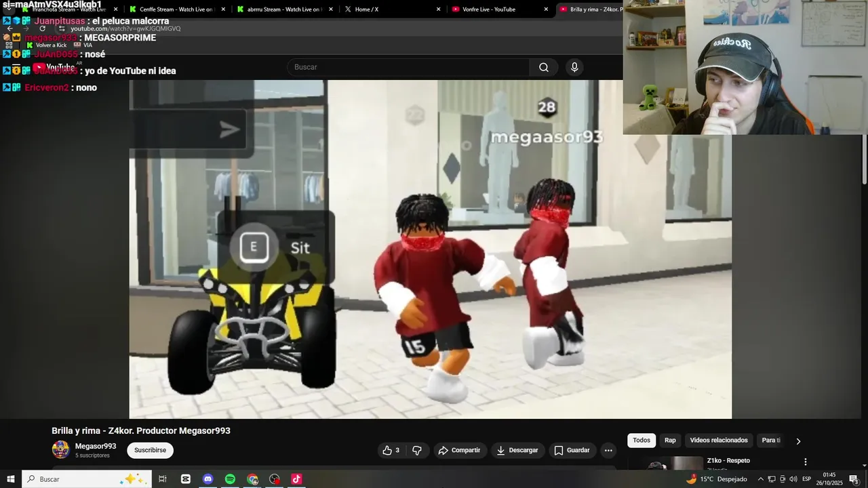This screenshot has height=488, width=868.
Task: Open Megasor993 channel name link
Action: pyautogui.click(x=96, y=446)
